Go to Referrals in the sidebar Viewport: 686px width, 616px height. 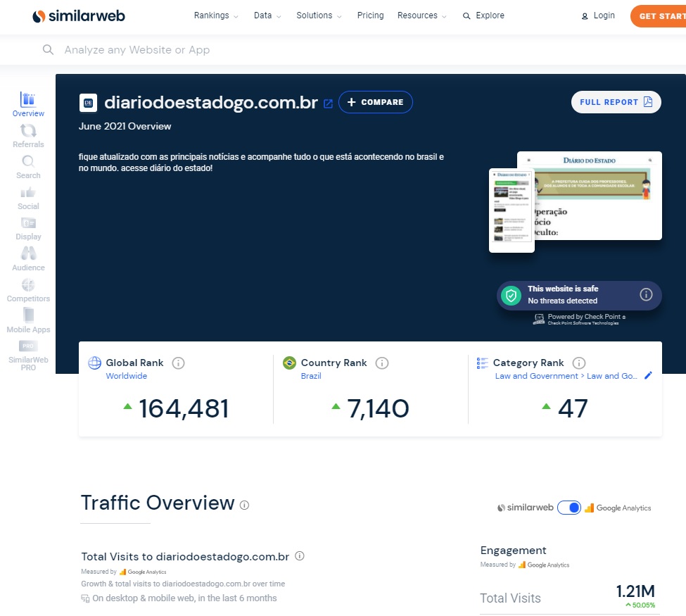click(28, 136)
